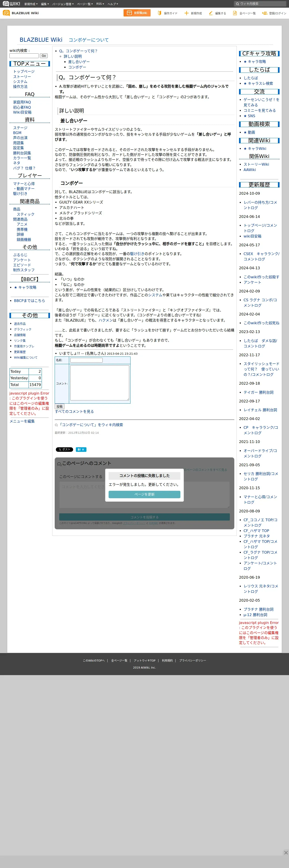Open 全ページ一覧 from the header toolbar
Viewport: 289px width, 868px height.
point(244,13)
